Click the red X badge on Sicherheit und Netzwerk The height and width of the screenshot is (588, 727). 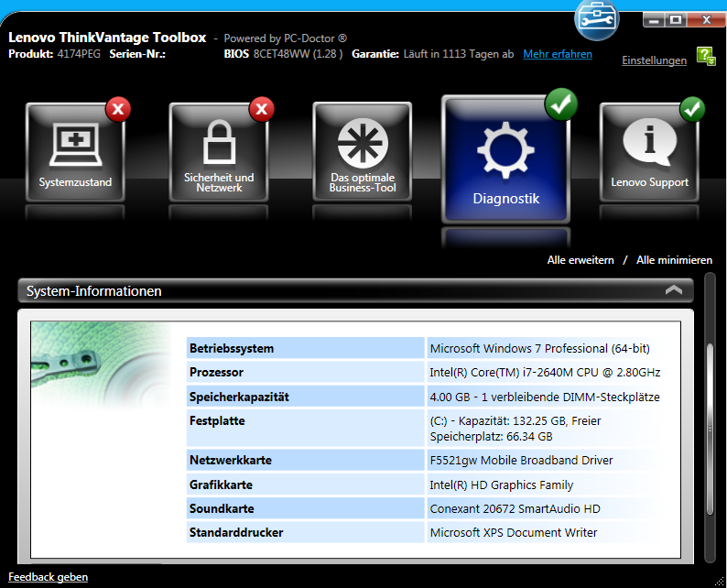262,109
